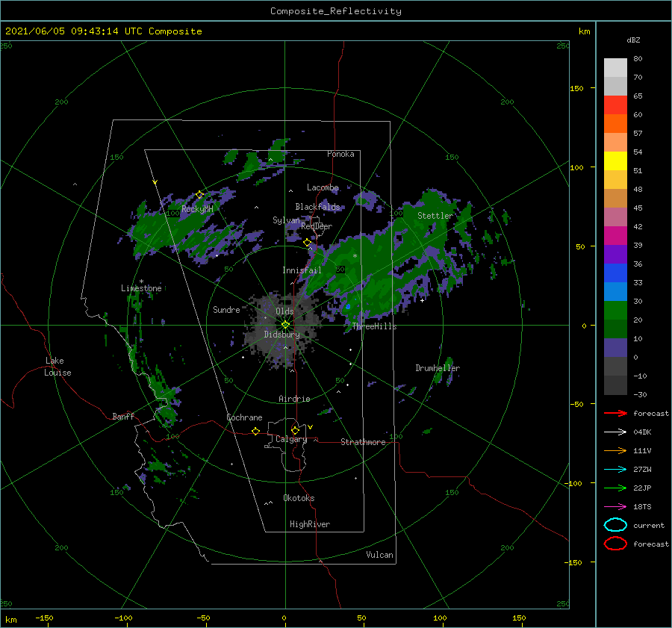Click the Calgary city label
This screenshot has width=672, height=628.
point(291,439)
